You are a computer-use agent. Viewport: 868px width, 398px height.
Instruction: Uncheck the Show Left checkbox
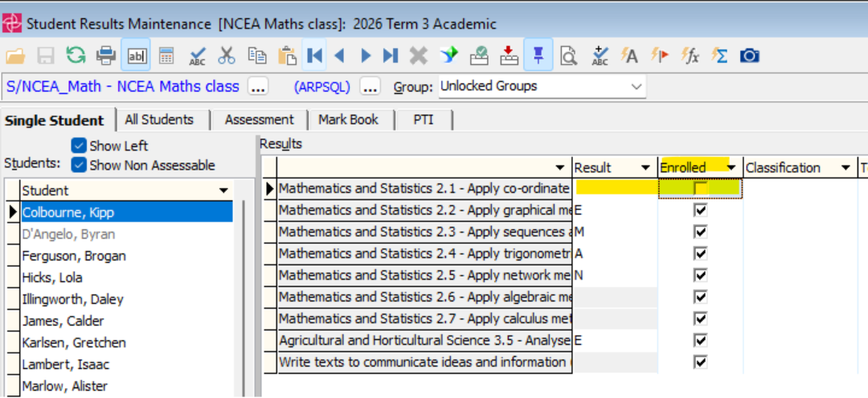click(x=79, y=146)
